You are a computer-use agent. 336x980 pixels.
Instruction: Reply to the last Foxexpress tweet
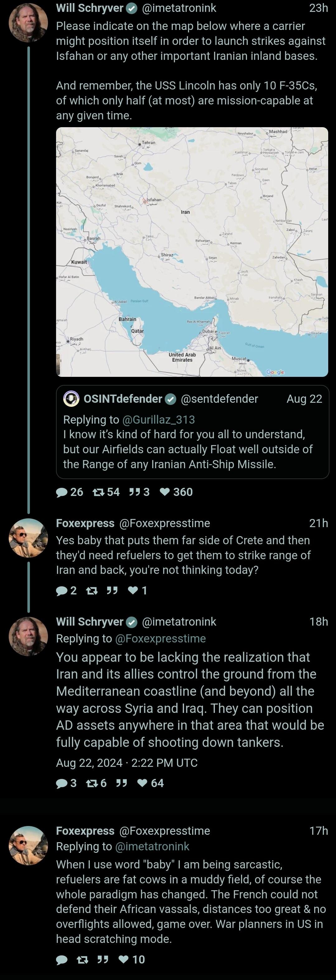62,960
